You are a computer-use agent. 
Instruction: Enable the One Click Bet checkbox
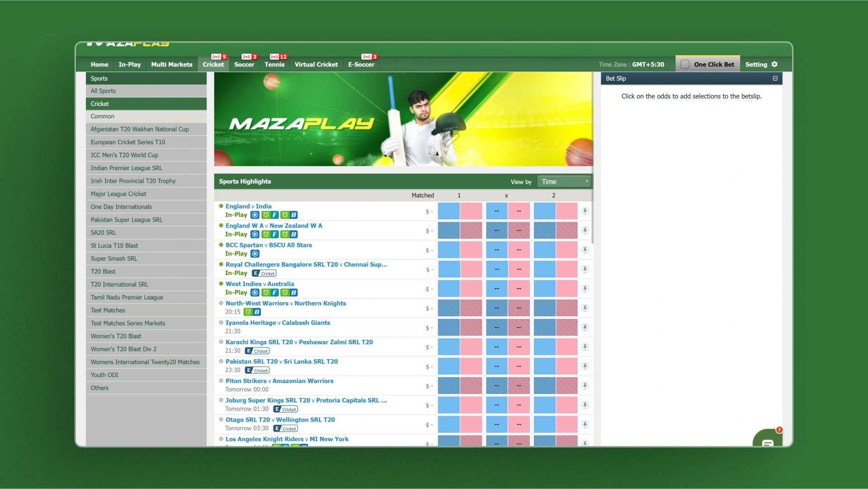[685, 64]
